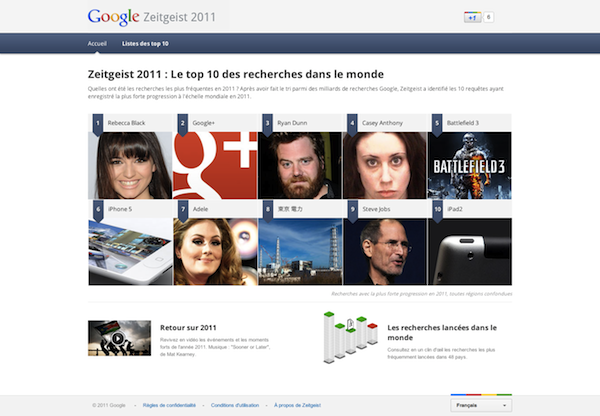Click the number 10 rank badge for iPad2
Screen dimensions: 600x416
coord(437,210)
